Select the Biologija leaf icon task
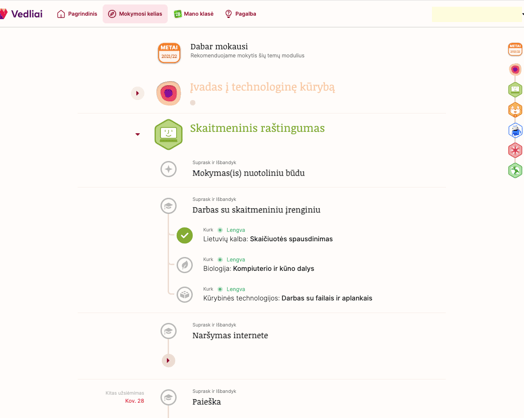 pyautogui.click(x=184, y=265)
